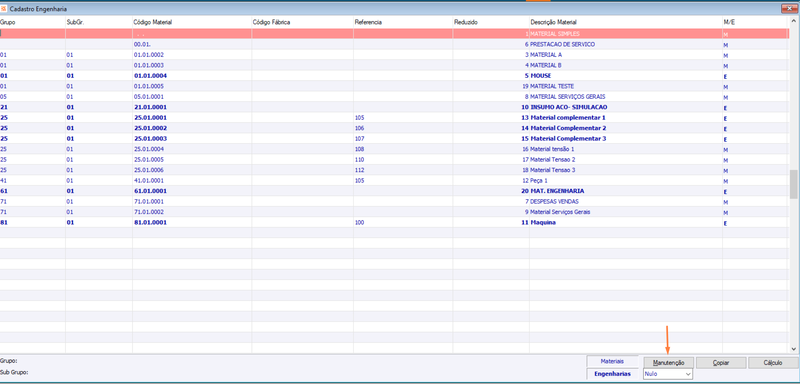Image resolution: width=800 pixels, height=384 pixels.
Task: Select the MATERIAL A description
Action: (x=547, y=55)
